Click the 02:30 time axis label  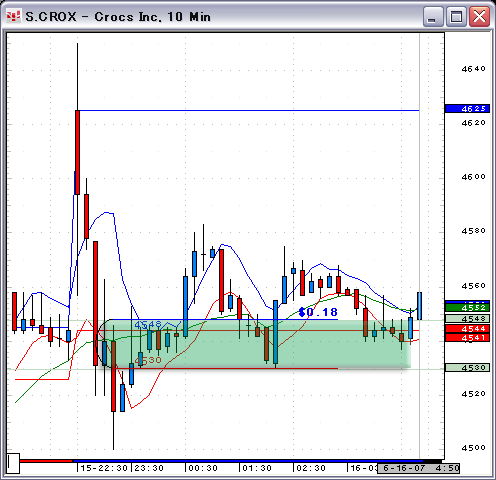311,468
